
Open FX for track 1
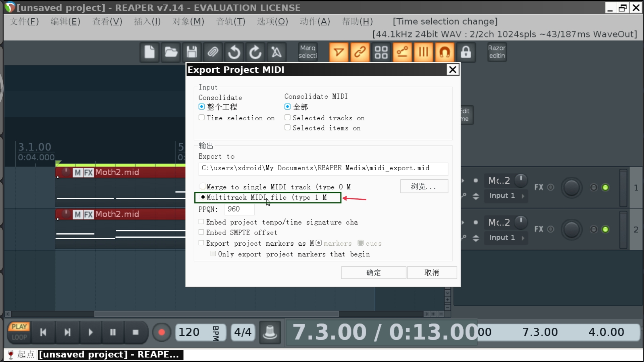[539, 187]
